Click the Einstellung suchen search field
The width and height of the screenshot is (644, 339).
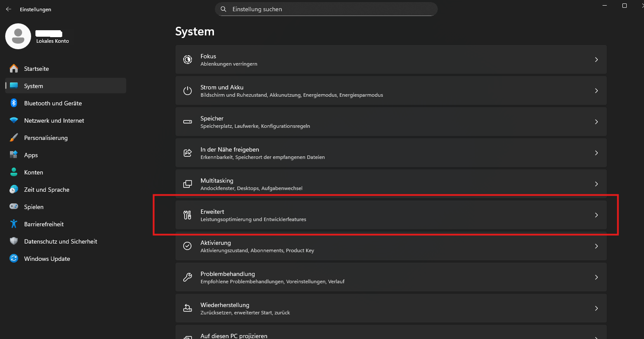point(326,9)
